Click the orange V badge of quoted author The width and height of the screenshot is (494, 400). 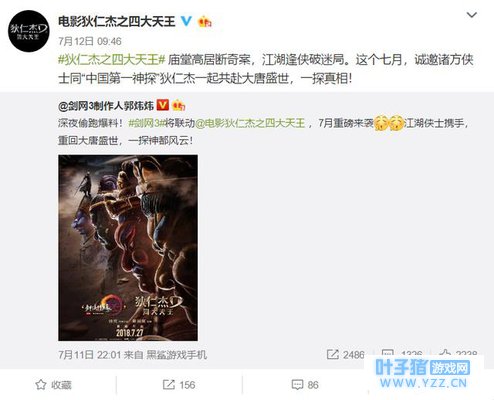(163, 105)
